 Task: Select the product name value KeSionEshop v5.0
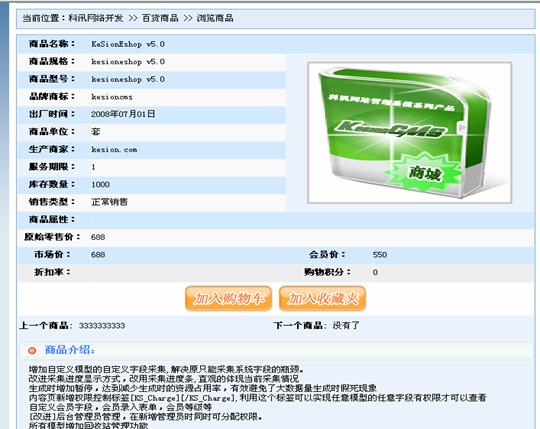click(128, 44)
